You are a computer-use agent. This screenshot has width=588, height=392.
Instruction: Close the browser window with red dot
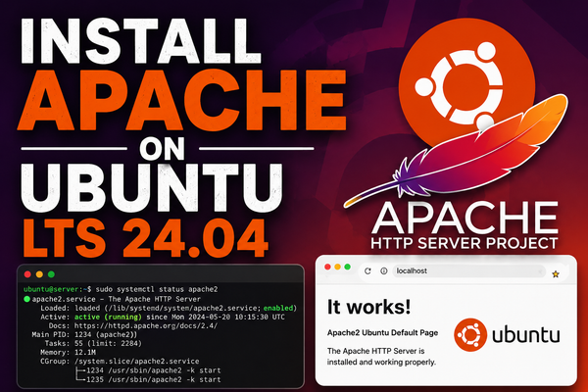(x=327, y=267)
